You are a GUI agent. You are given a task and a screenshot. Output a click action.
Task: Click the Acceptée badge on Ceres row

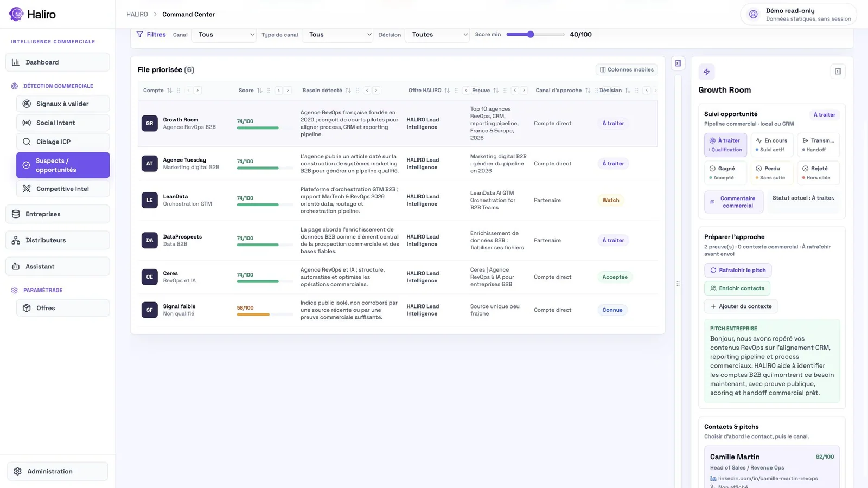tap(615, 277)
